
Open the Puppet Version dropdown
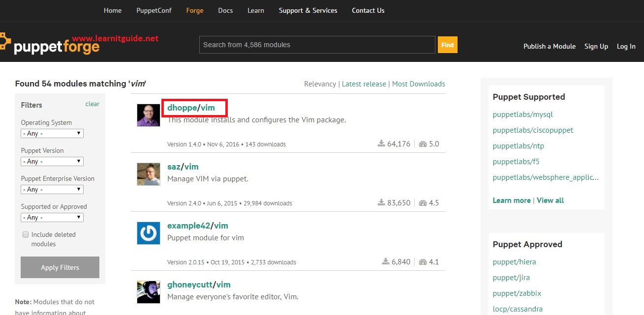[52, 161]
